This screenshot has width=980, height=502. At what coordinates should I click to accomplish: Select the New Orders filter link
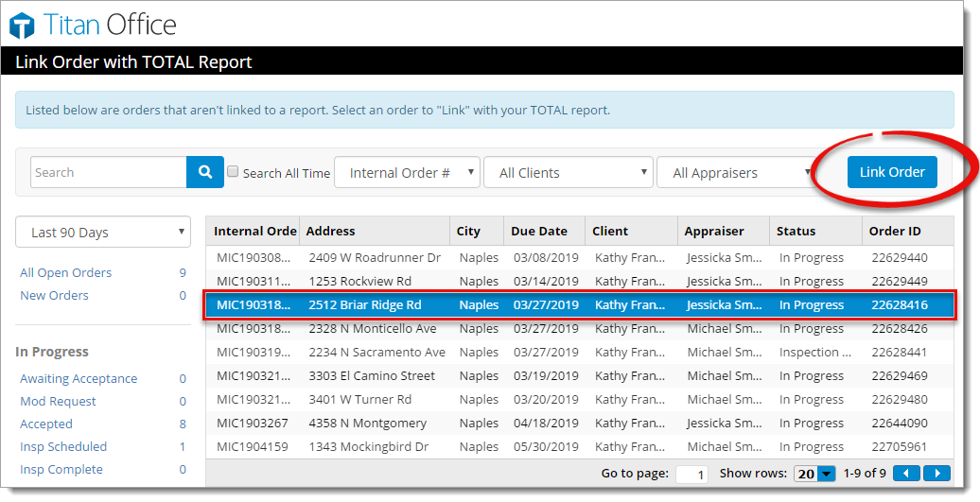(55, 296)
